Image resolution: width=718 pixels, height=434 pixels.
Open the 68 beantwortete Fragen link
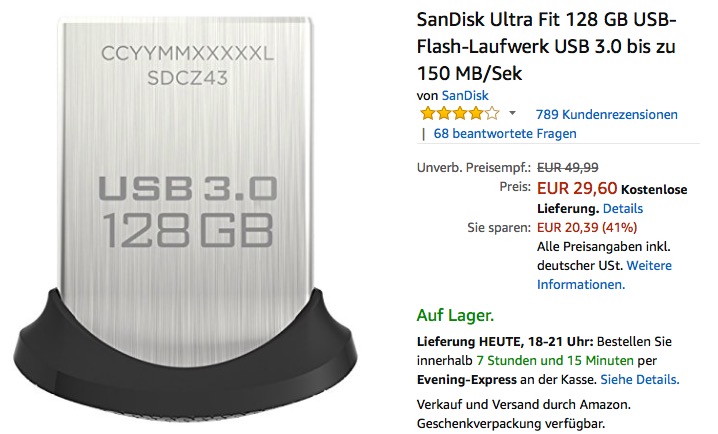(505, 134)
